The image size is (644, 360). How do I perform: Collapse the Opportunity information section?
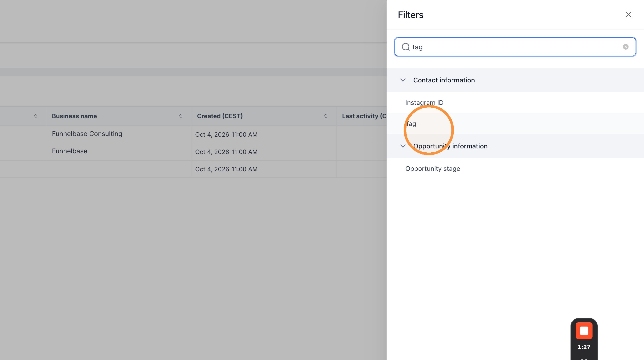(403, 146)
